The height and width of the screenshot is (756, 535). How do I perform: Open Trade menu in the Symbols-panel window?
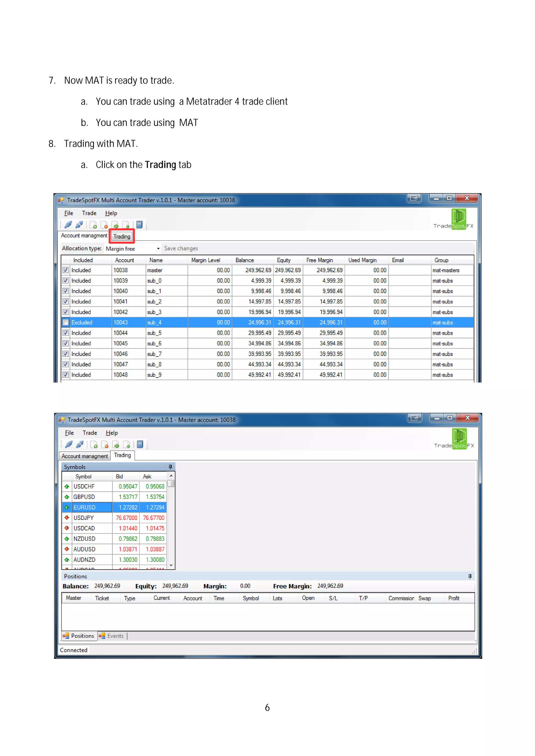coord(90,433)
